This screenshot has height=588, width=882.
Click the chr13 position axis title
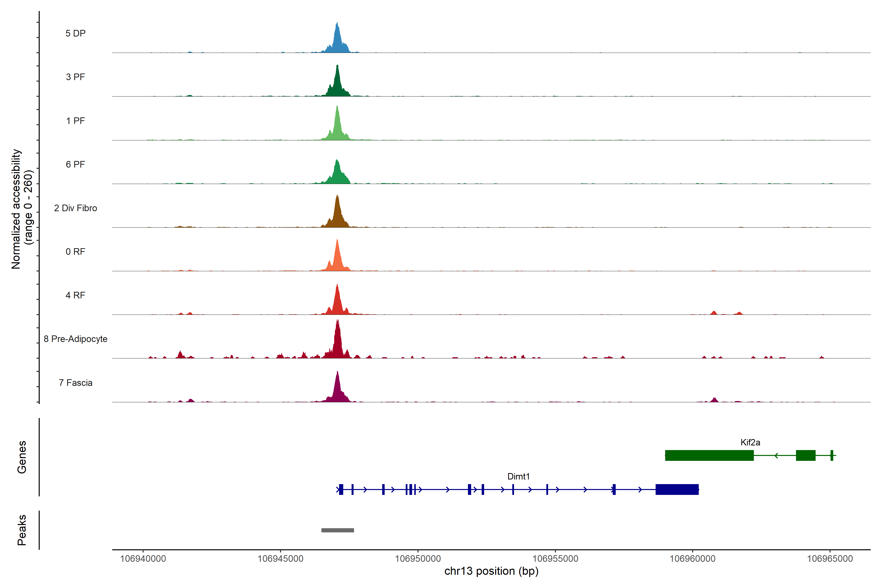[x=491, y=571]
